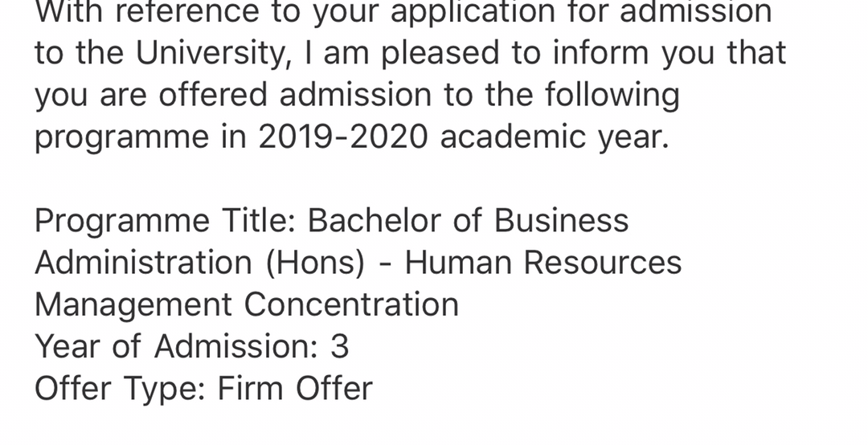
Task: Click the words "academic year."
Action: (555, 137)
